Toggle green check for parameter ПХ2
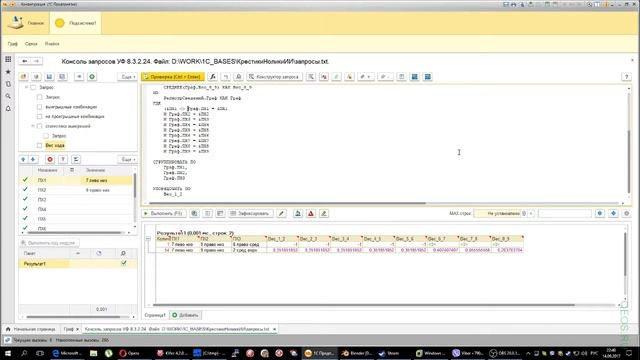 [25, 189]
